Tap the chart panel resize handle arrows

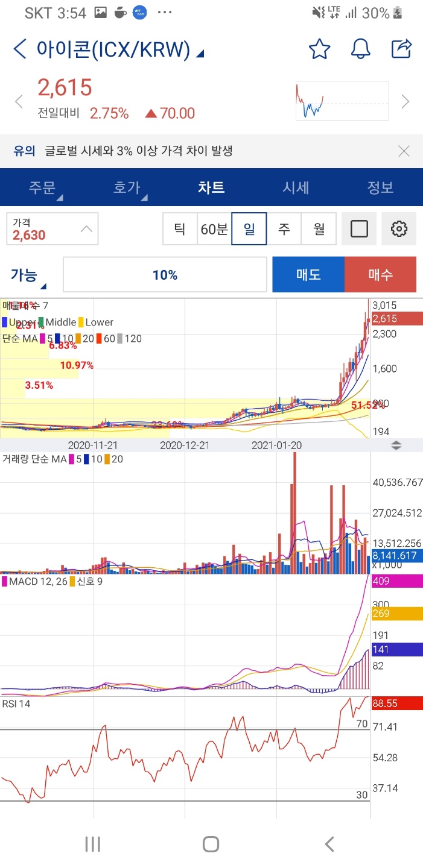click(x=396, y=445)
